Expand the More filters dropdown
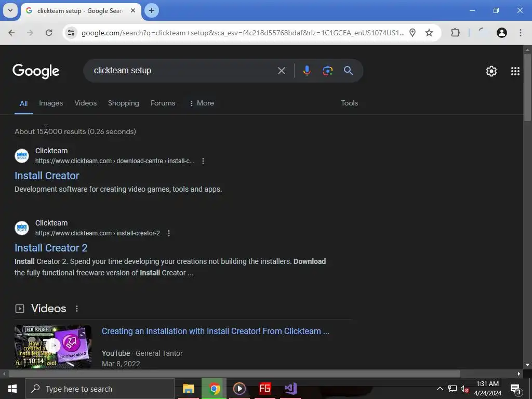 pyautogui.click(x=202, y=103)
